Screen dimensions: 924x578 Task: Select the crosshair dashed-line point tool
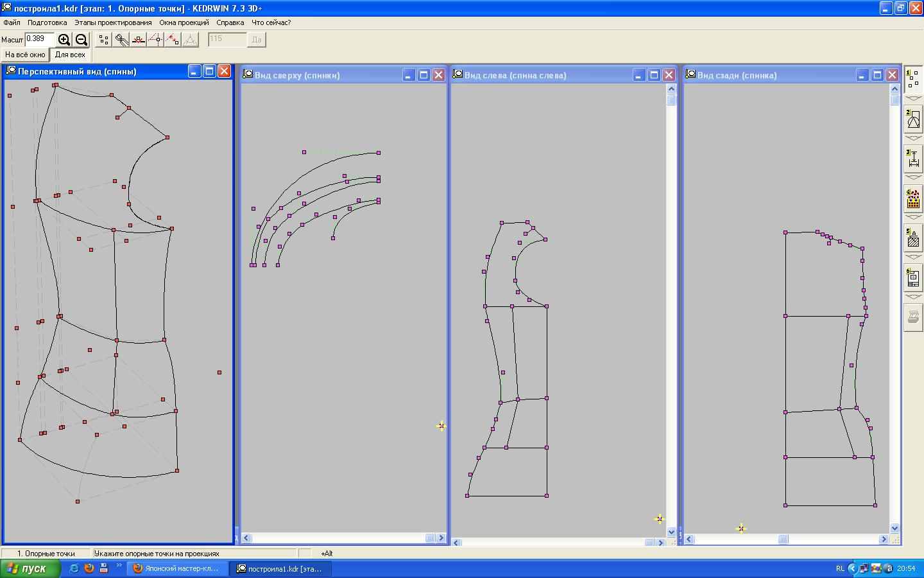click(x=155, y=40)
